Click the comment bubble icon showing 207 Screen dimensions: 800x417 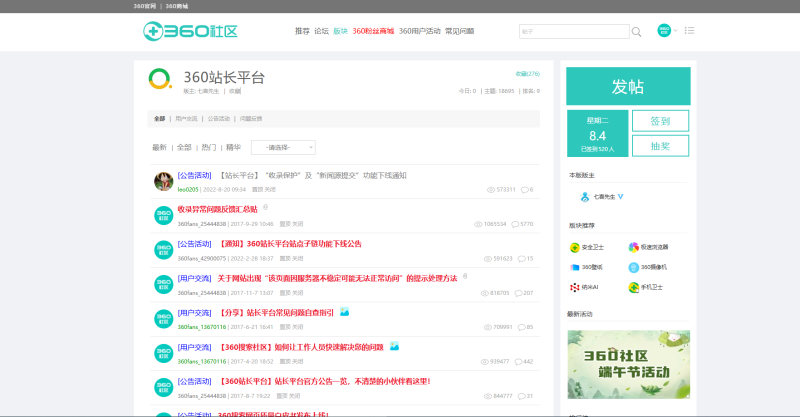pyautogui.click(x=518, y=293)
